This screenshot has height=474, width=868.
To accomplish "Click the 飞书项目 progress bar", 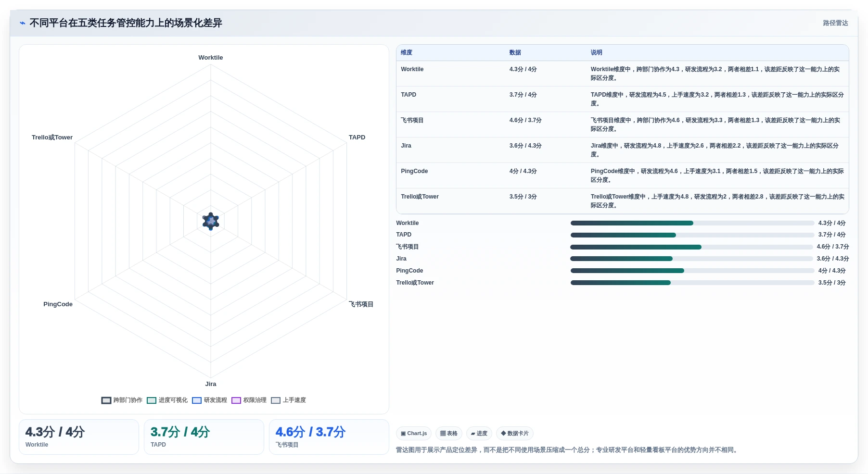I will 691,247.
